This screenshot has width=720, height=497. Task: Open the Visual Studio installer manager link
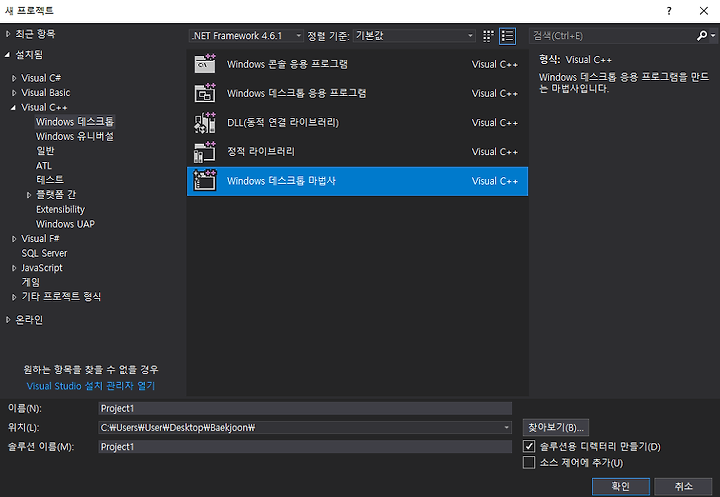[91, 386]
